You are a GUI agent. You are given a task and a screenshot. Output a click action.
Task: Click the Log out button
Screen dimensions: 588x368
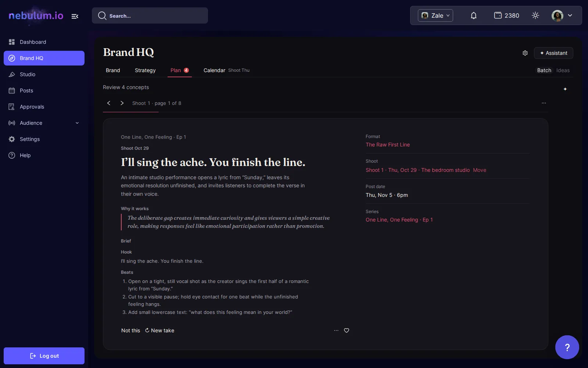44,356
